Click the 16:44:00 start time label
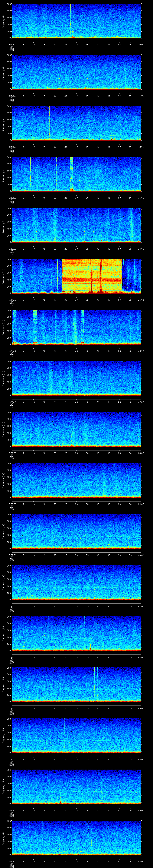Screen dimensions: 153x868 pos(12,810)
